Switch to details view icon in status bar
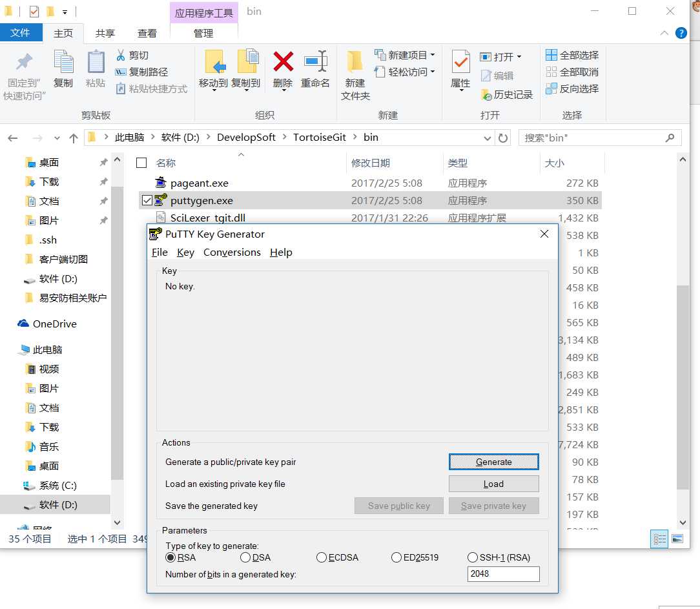Viewport: 700px width, 609px height. [659, 539]
